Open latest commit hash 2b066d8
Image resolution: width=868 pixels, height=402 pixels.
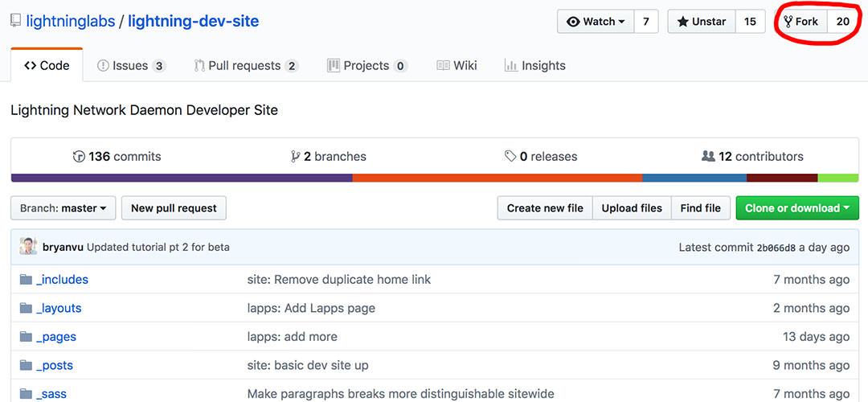pos(776,248)
